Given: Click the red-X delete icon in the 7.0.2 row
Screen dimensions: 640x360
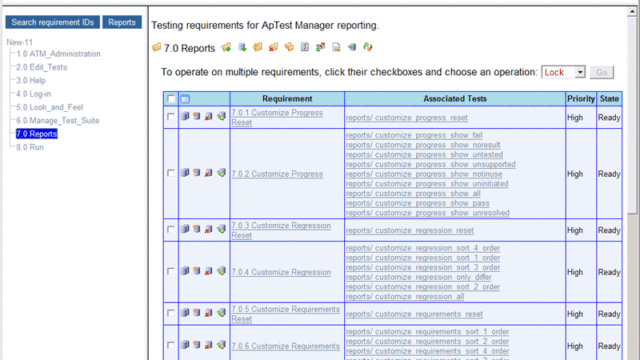Looking at the screenshot, I should (x=209, y=173).
